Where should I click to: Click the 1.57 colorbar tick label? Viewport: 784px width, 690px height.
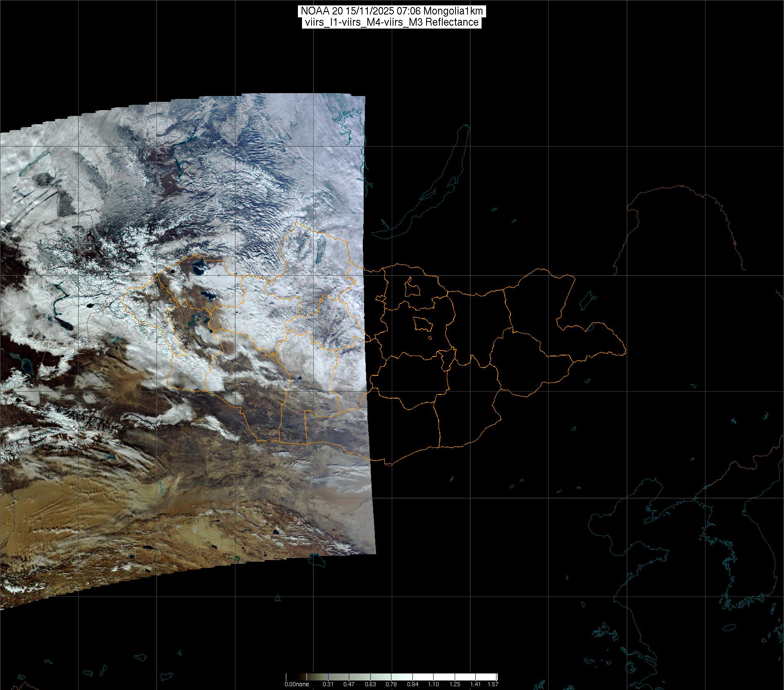(492, 685)
